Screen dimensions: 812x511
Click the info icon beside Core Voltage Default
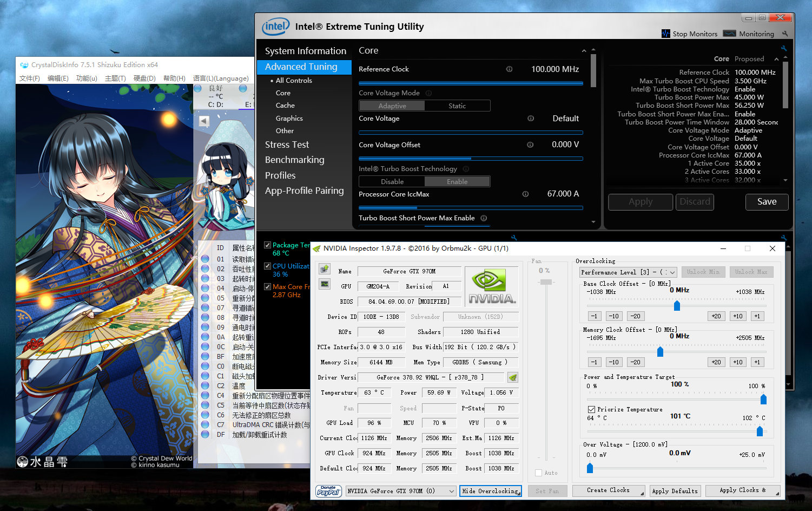[531, 119]
